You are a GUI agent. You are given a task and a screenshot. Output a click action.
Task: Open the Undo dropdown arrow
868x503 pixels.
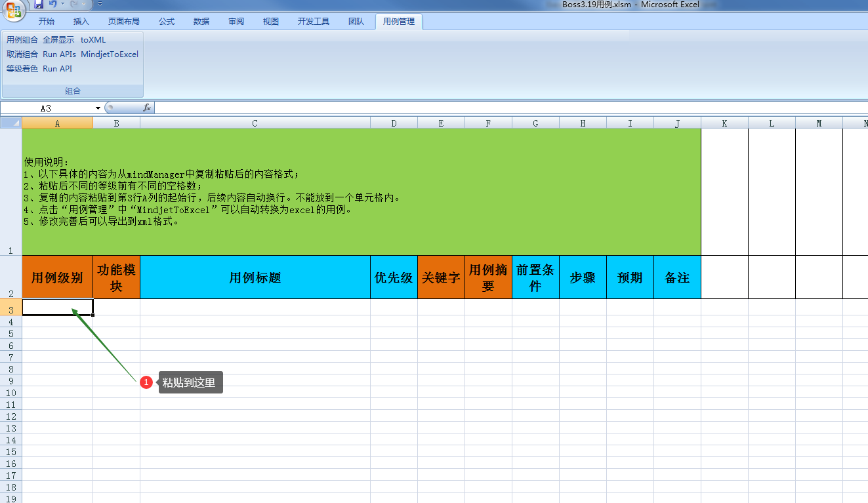62,5
